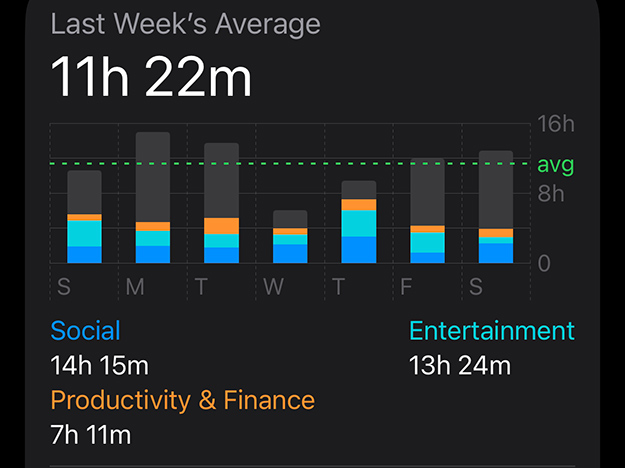Open the Entertainment category
Viewport: 625px width, 468px height.
492,331
